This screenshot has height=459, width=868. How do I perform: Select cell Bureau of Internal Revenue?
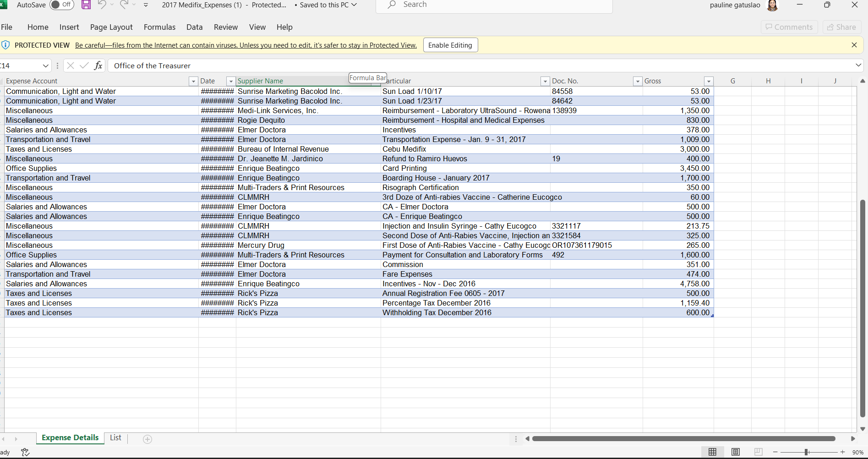point(308,149)
